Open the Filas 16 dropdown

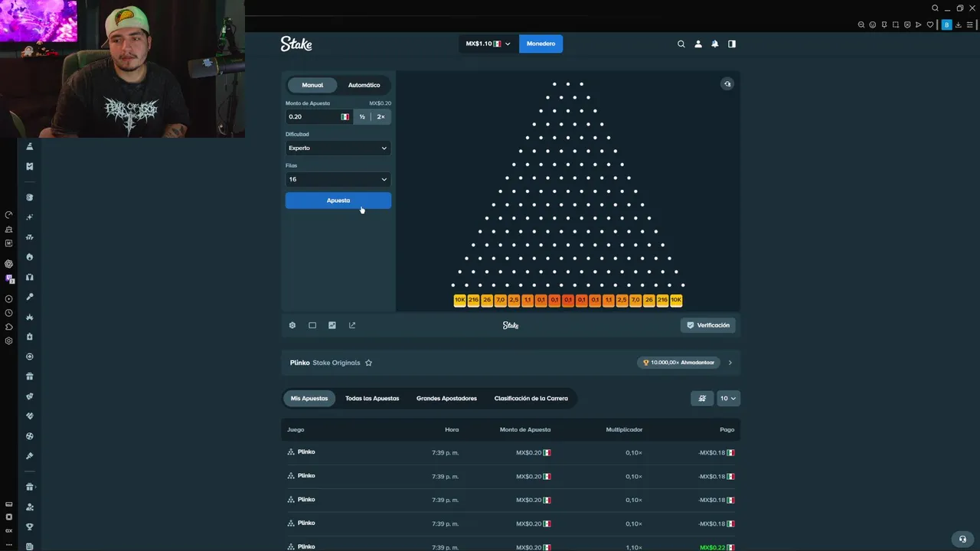point(338,179)
